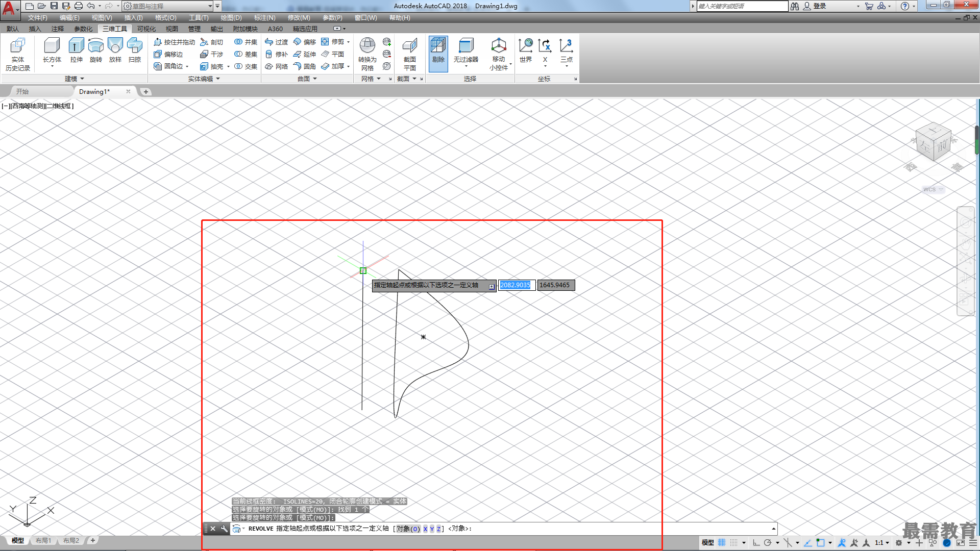
Task: Click the Intersect (交集) tool
Action: [x=246, y=66]
